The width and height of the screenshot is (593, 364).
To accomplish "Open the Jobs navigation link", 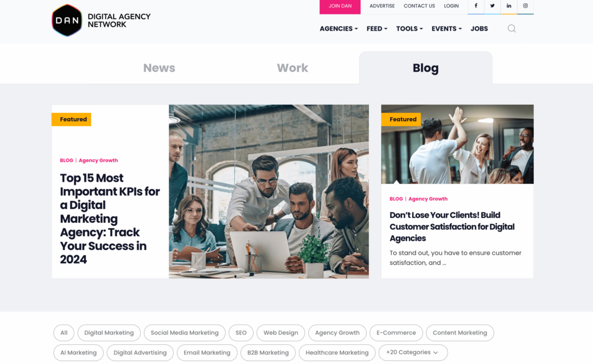I will [x=479, y=29].
